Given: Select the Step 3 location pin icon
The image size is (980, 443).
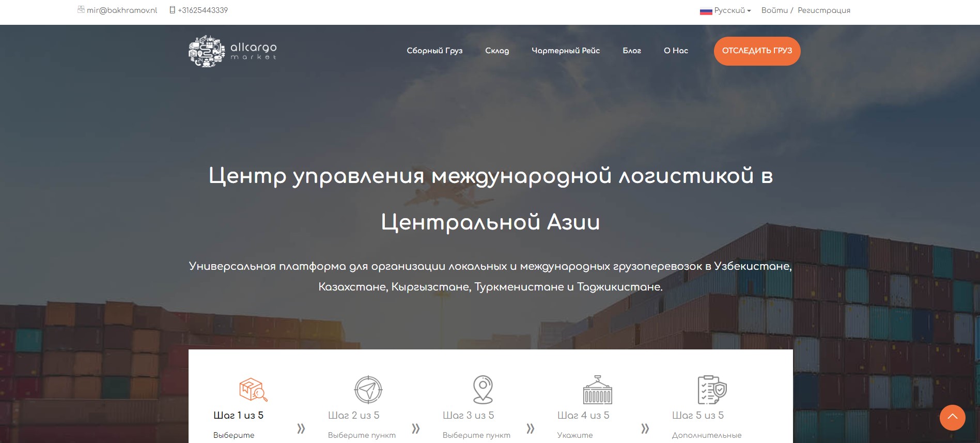Looking at the screenshot, I should click(483, 390).
